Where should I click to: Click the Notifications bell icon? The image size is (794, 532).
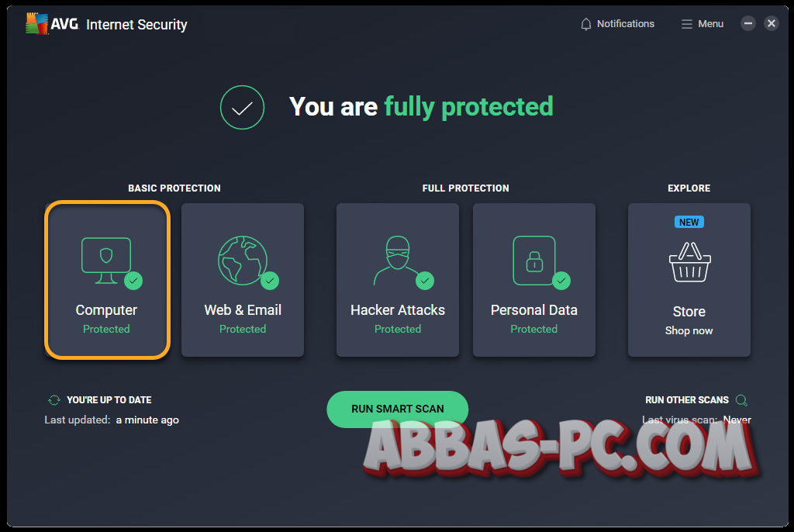585,23
